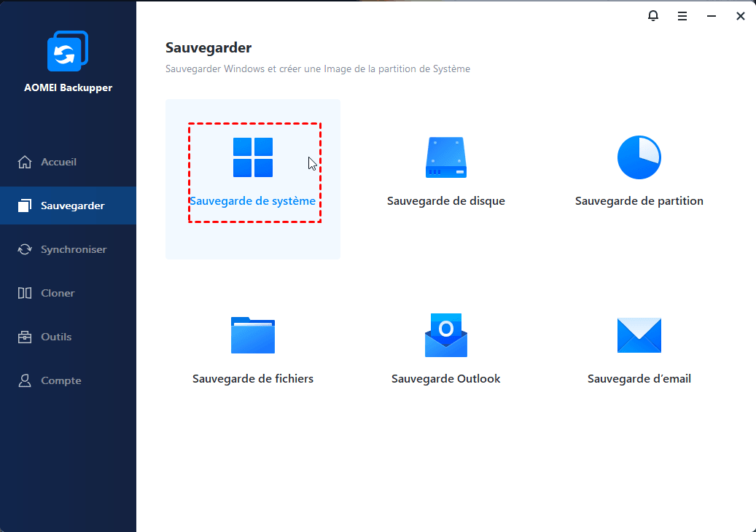The height and width of the screenshot is (532, 756).
Task: Choose Sauvegarde Outlook label
Action: 446,379
